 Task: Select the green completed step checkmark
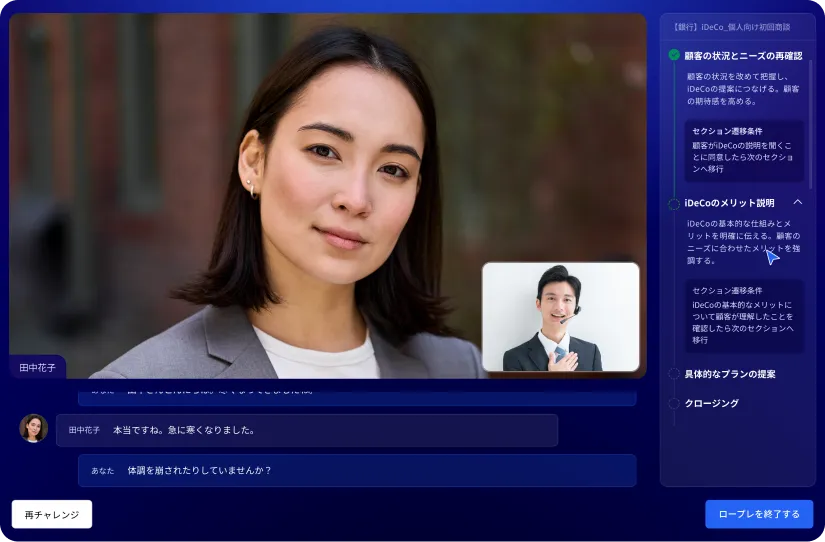(674, 55)
